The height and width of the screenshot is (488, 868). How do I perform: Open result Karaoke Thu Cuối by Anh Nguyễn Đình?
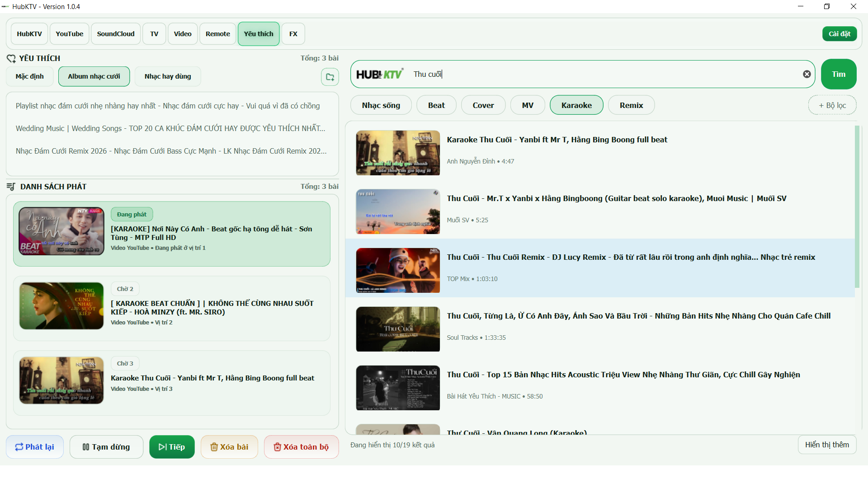coord(600,153)
